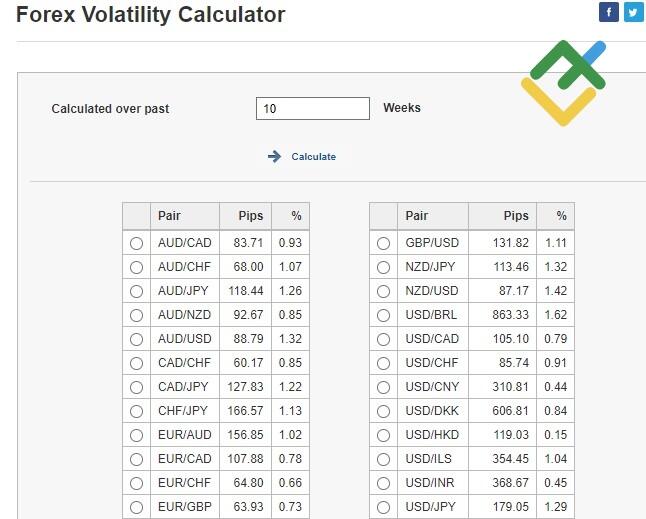The height and width of the screenshot is (519, 646).
Task: Click the left table Pips column header
Action: pyautogui.click(x=250, y=216)
